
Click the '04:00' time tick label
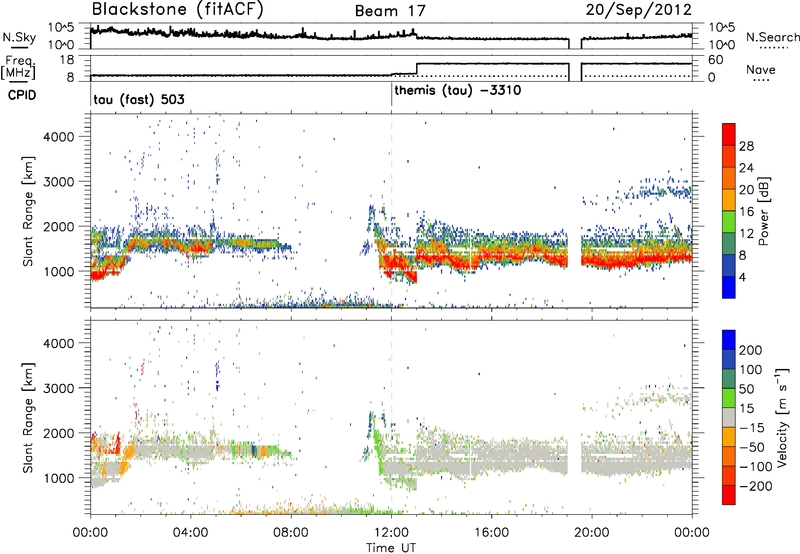pyautogui.click(x=191, y=532)
